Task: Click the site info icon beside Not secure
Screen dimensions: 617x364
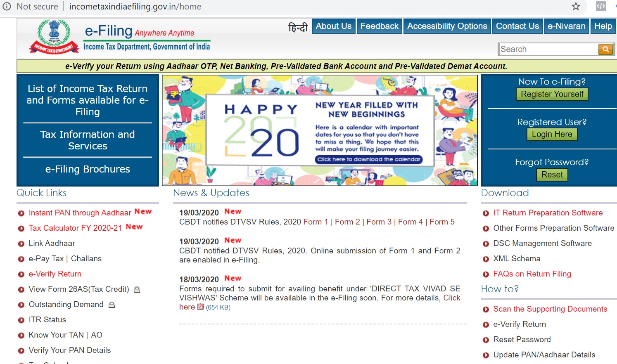Action: pos(7,6)
